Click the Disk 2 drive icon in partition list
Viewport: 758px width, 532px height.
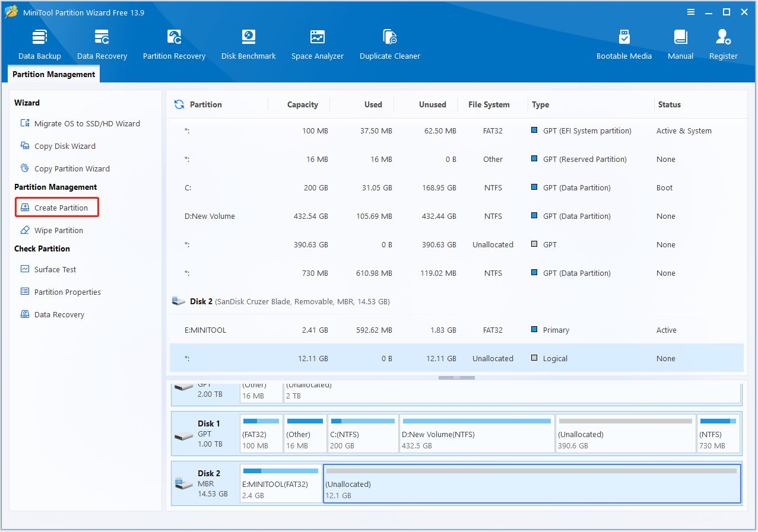point(179,301)
